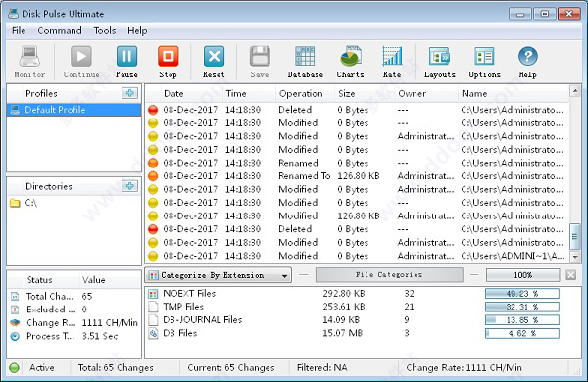Click the NOEXT Files category icon
This screenshot has height=382, width=588.
pyautogui.click(x=153, y=294)
